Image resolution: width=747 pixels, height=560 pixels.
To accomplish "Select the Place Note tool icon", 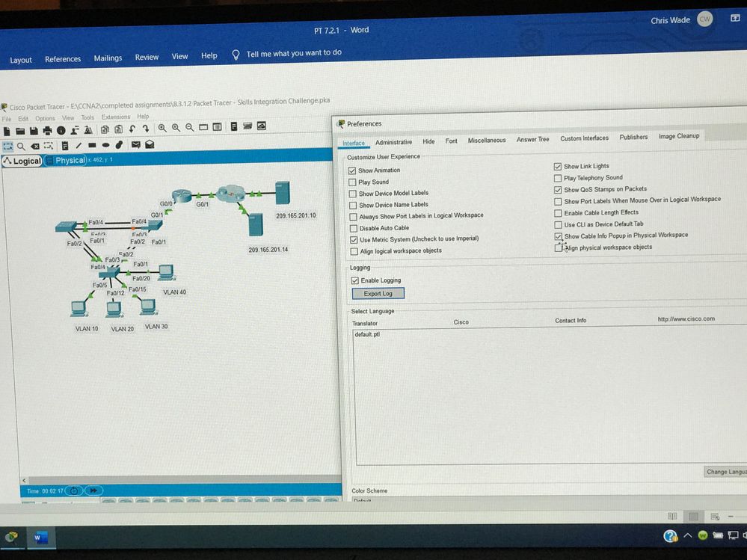I will coord(65,146).
